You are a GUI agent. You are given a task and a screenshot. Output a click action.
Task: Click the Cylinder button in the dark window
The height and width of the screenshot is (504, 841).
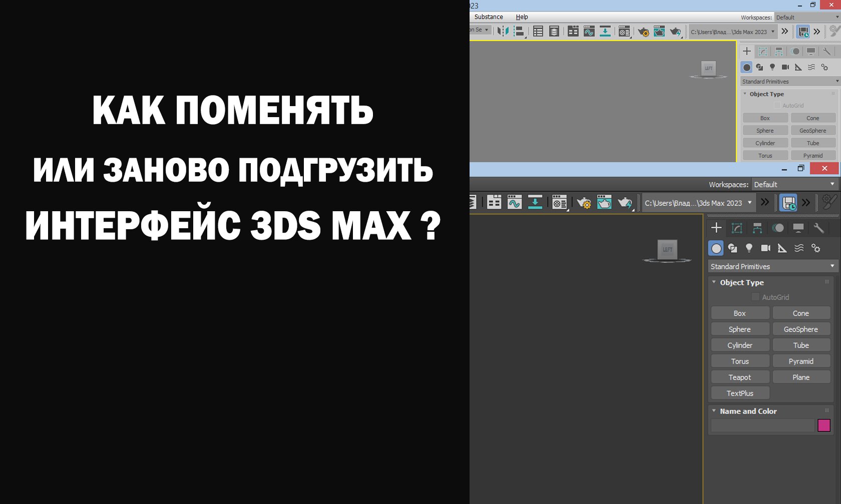tap(740, 345)
